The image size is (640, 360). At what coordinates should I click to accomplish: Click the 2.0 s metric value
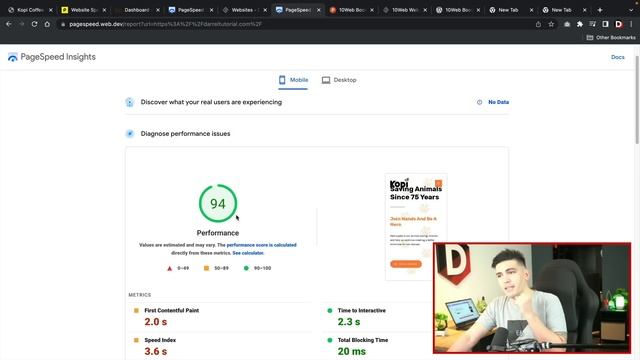tap(156, 322)
